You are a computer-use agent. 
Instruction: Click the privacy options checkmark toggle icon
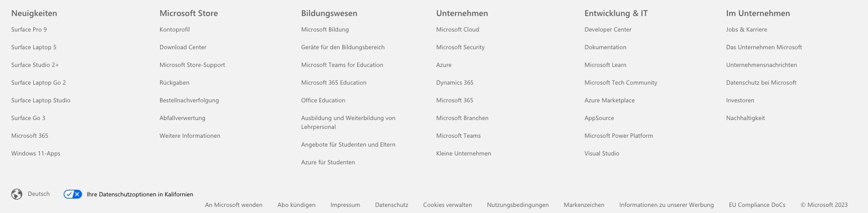click(73, 194)
